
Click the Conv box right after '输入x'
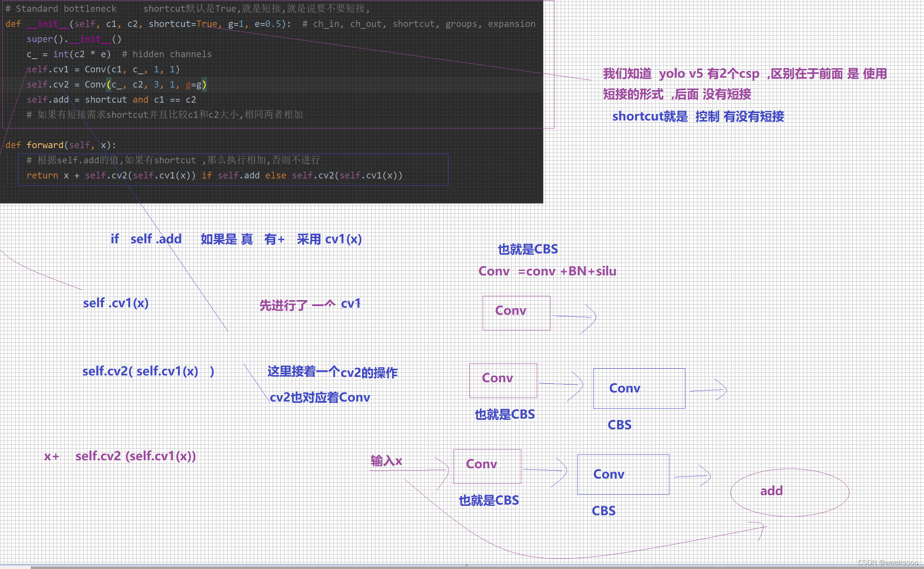[x=487, y=466]
